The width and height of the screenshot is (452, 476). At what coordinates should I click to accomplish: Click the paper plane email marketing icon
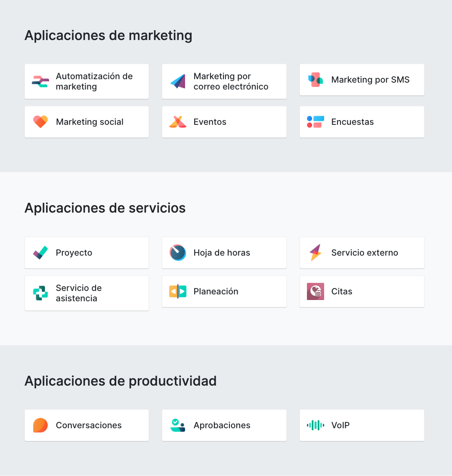178,81
